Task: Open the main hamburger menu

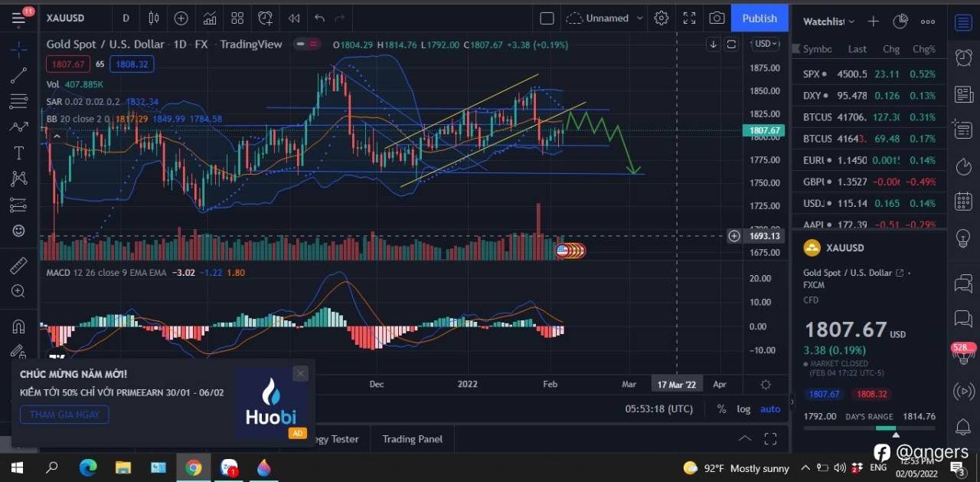Action: (x=18, y=18)
